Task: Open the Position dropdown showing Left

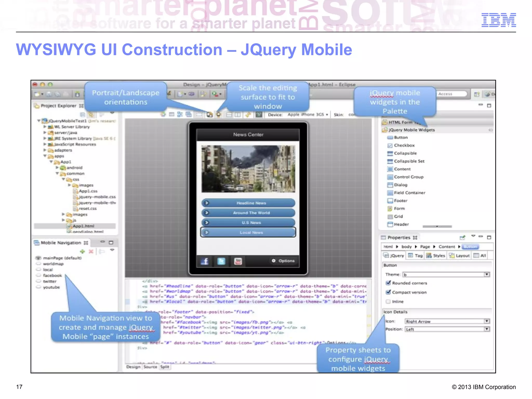Action: [487, 329]
